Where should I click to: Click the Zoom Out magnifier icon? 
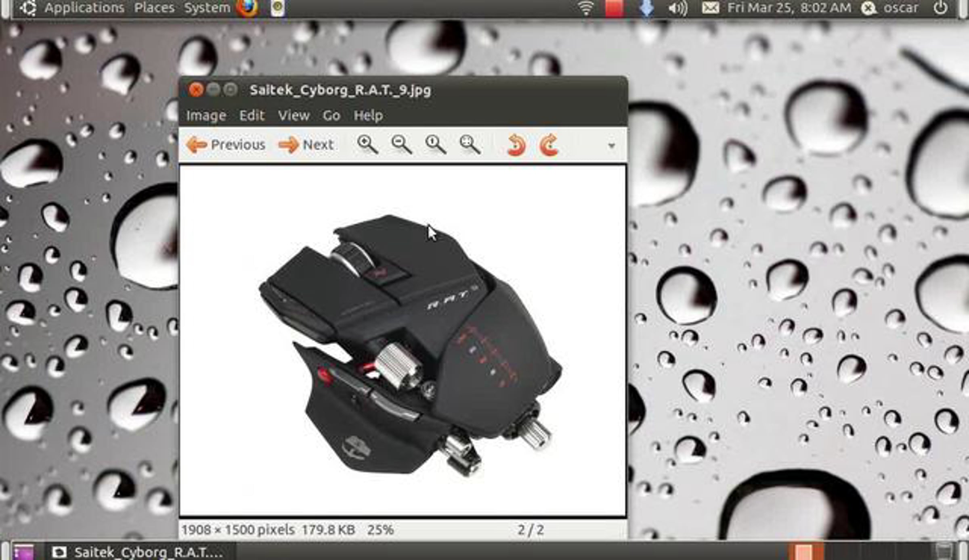click(401, 144)
